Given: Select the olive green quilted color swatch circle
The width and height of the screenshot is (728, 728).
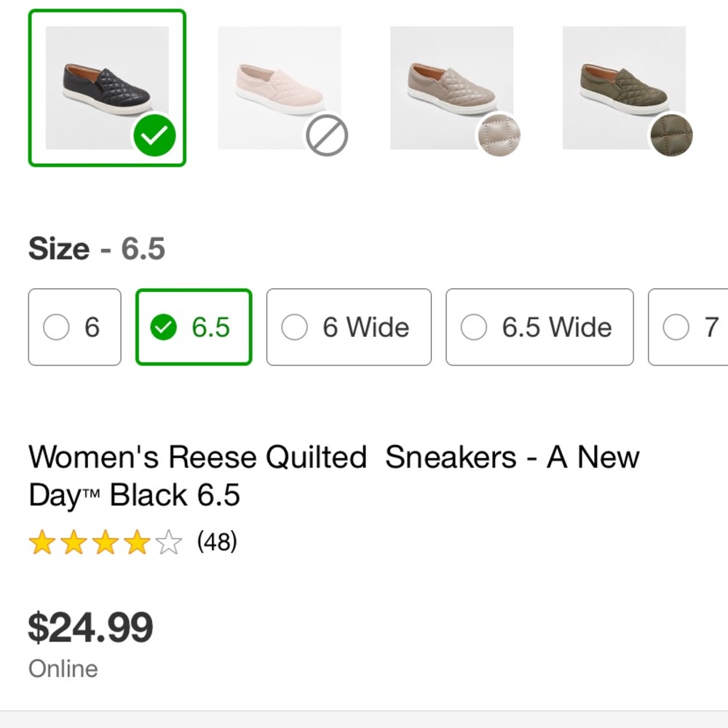Looking at the screenshot, I should pyautogui.click(x=671, y=135).
